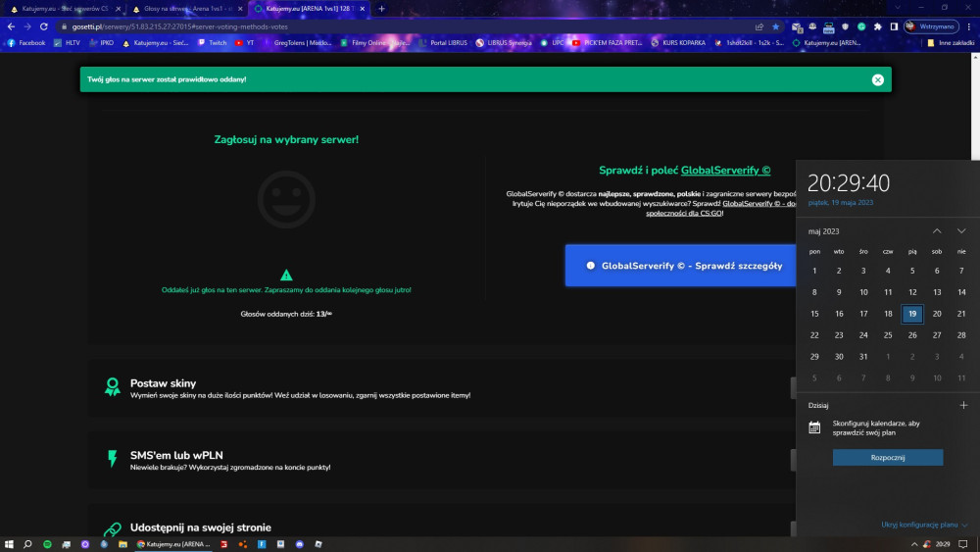The height and width of the screenshot is (552, 980).
Task: Go to previous month in calendar
Action: point(937,231)
